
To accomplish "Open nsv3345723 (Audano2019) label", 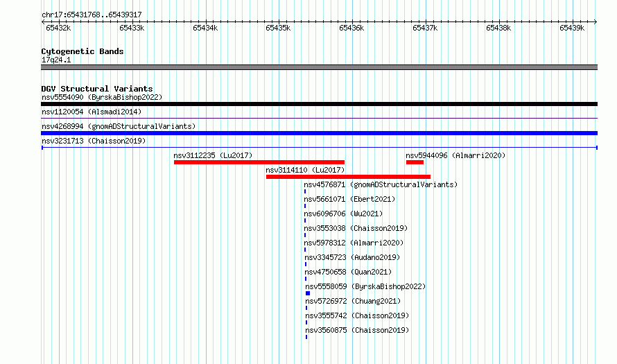I will coord(352,257).
